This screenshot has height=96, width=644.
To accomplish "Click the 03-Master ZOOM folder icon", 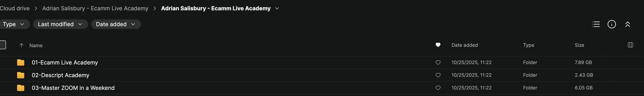I will 20,88.
